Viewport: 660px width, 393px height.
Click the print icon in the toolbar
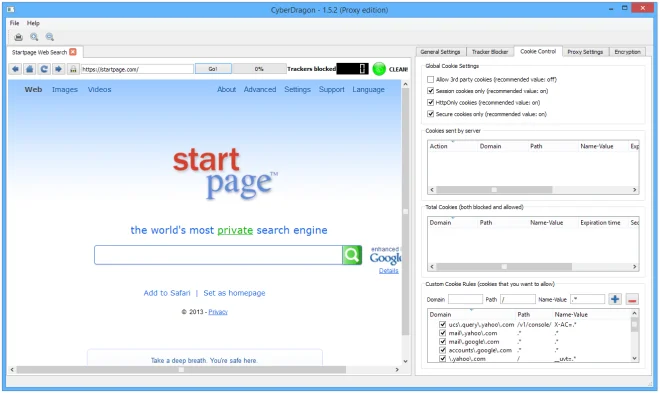point(18,37)
